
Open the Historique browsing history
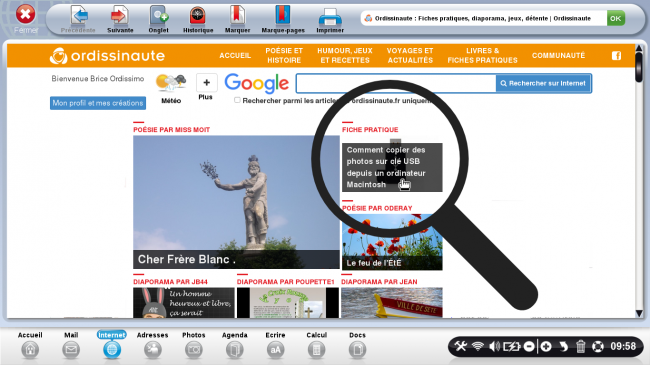pyautogui.click(x=198, y=19)
